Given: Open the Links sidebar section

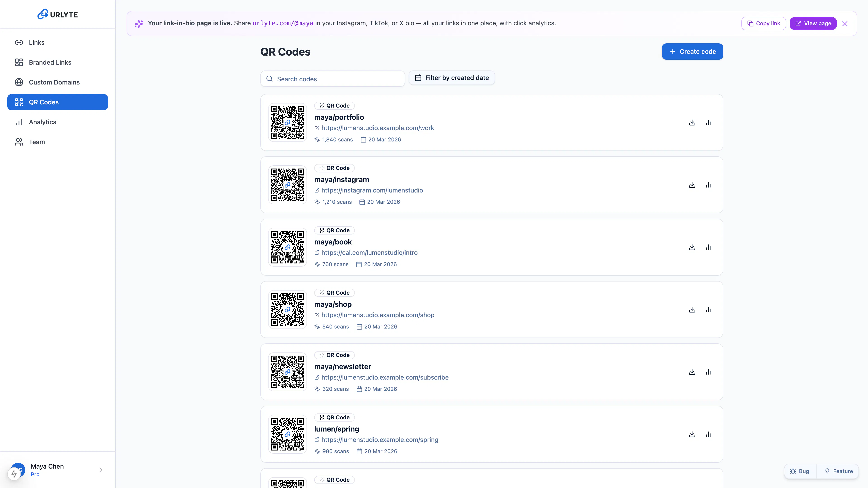Looking at the screenshot, I should (58, 42).
